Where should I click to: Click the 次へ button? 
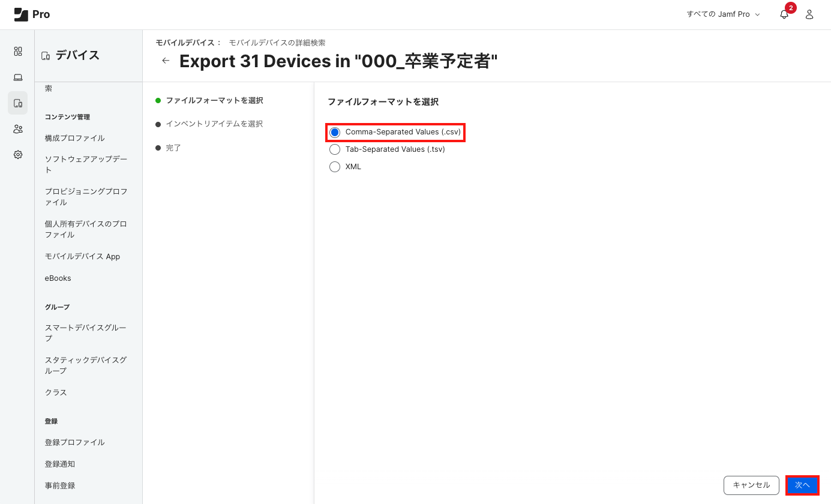click(802, 485)
